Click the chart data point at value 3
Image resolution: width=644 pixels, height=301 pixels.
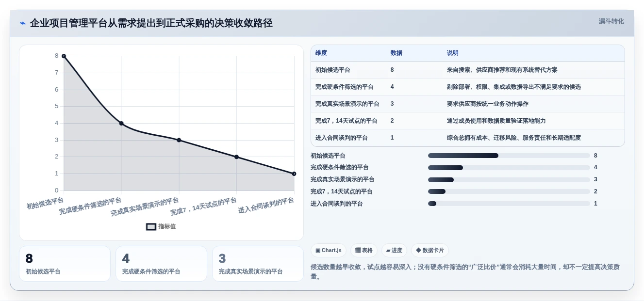(179, 140)
